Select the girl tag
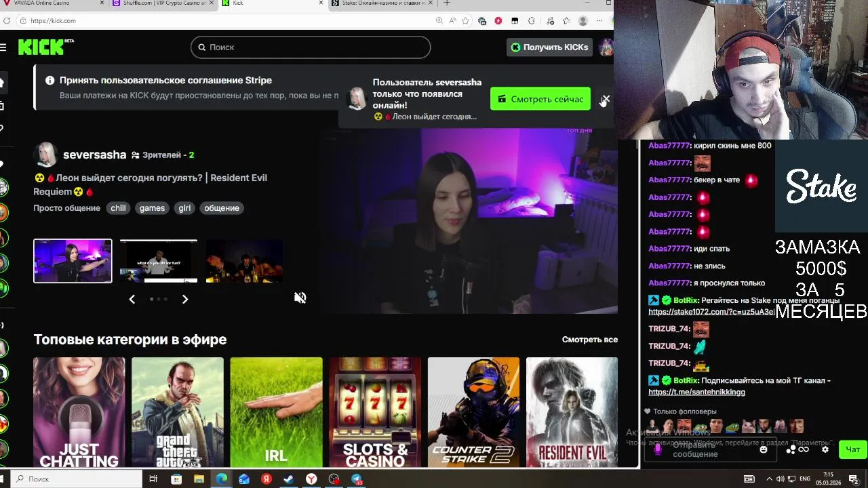The width and height of the screenshot is (868, 488). coord(184,208)
